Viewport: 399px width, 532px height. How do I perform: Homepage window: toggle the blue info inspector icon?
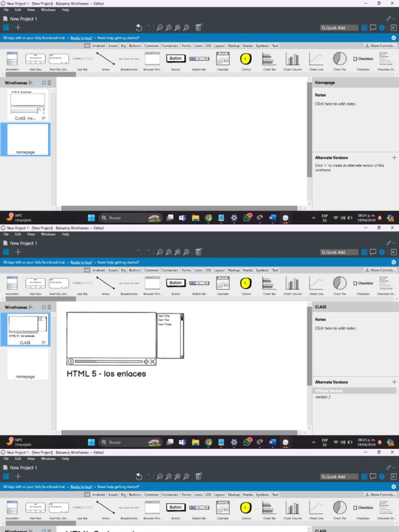(x=382, y=28)
